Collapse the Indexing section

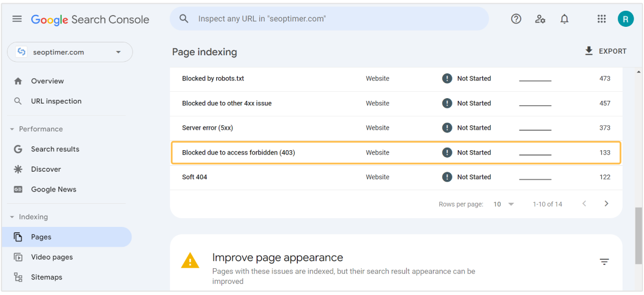point(12,217)
